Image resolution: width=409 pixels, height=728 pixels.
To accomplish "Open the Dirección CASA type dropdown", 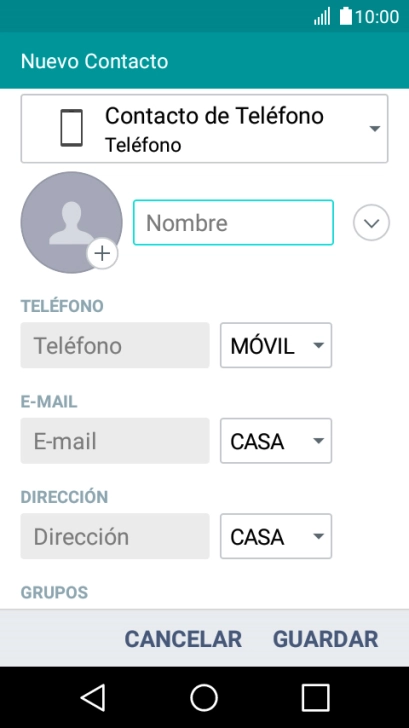I will click(x=276, y=536).
